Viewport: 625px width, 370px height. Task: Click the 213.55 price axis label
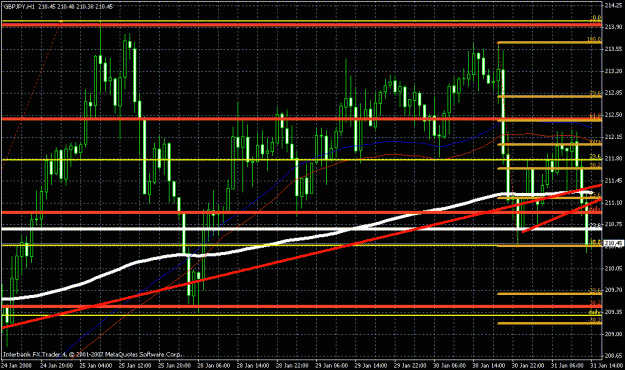point(613,49)
